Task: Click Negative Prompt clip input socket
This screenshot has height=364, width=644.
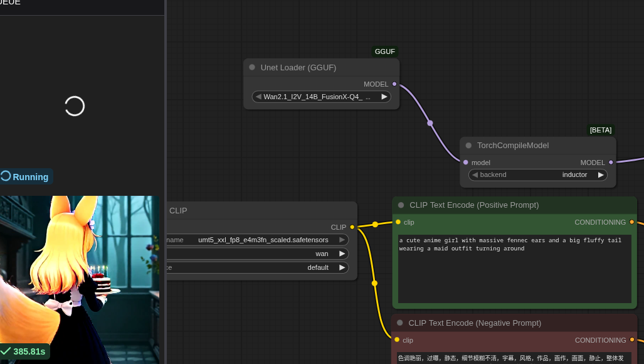Action: (x=397, y=340)
